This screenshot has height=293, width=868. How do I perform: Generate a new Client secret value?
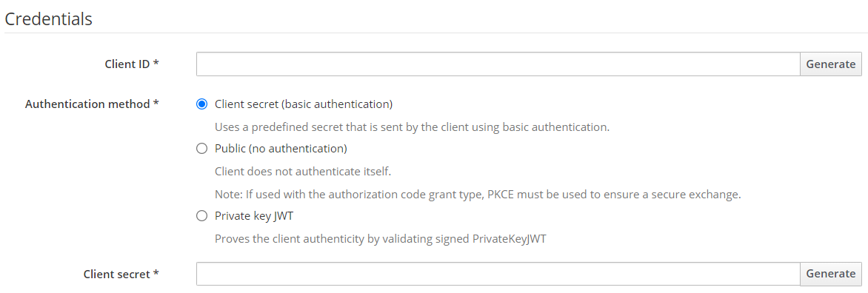click(x=830, y=274)
